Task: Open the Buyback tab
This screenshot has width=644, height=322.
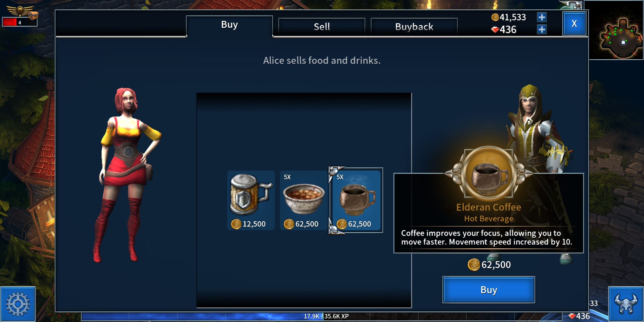Action: click(x=414, y=27)
